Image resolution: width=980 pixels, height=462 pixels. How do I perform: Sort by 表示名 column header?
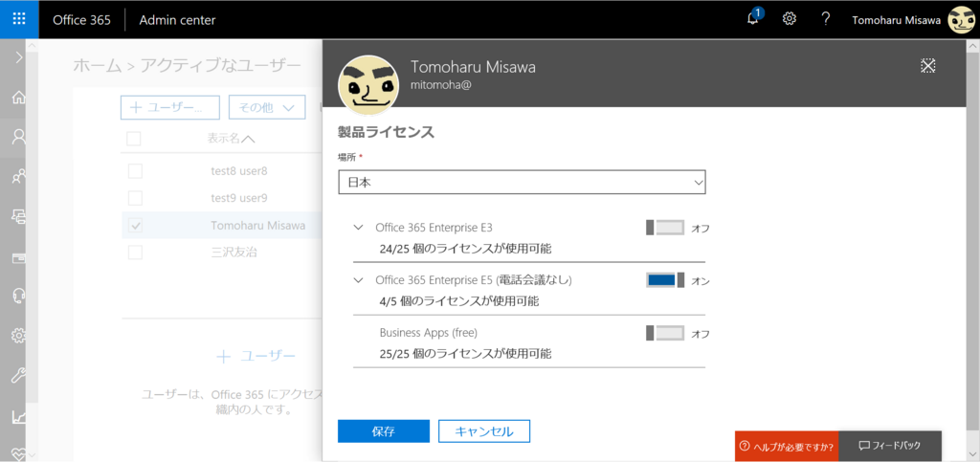click(230, 139)
